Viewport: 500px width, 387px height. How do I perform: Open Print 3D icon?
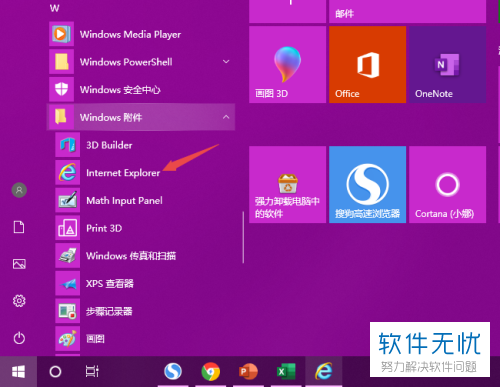point(68,228)
